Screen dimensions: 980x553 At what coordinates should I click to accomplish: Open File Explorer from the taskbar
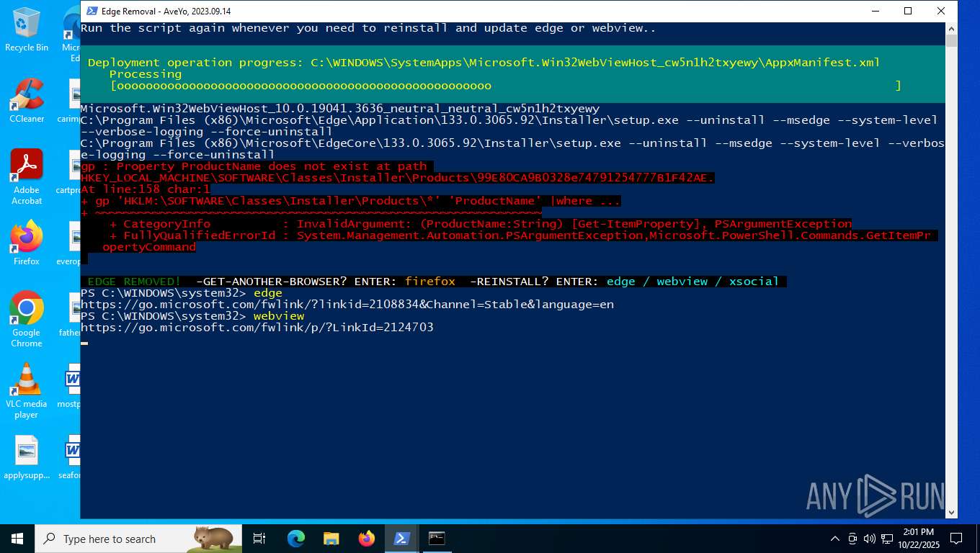[x=331, y=539]
